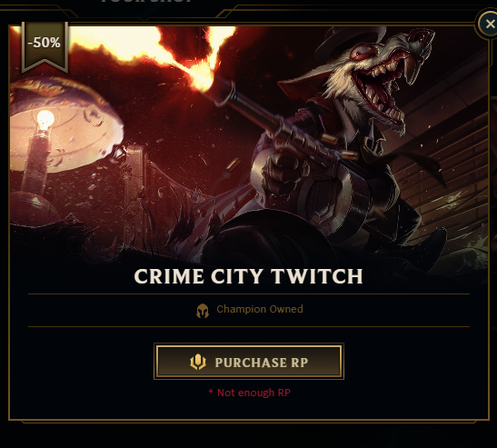This screenshot has height=448, width=497.
Task: Select the Champion Owned label
Action: pos(260,309)
